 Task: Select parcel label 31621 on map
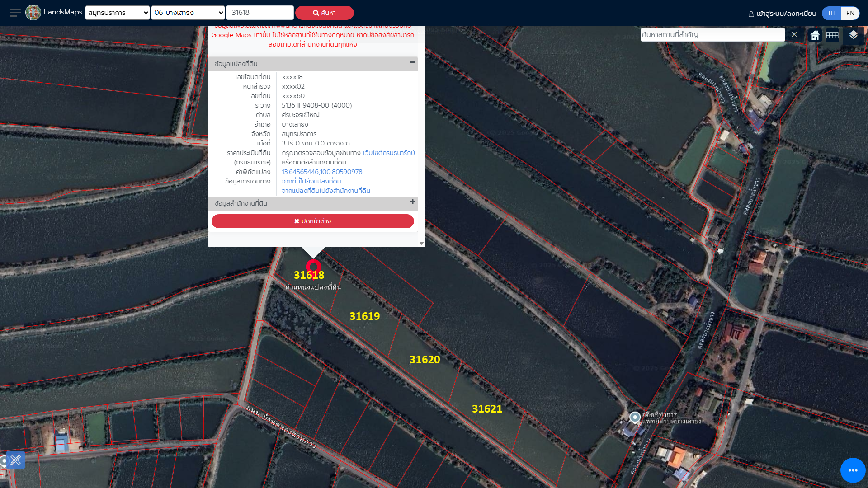(x=487, y=409)
